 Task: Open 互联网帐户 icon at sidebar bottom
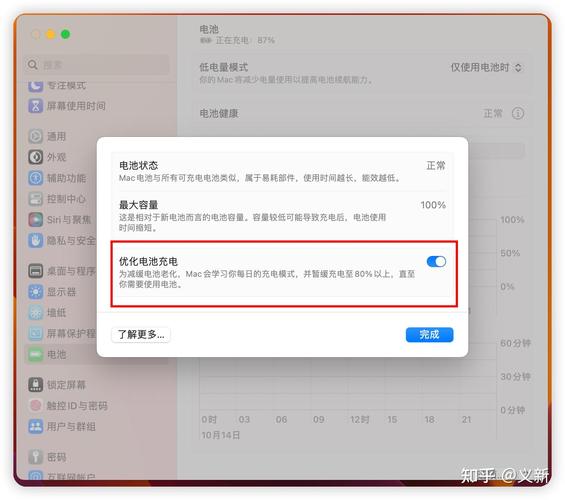tap(36, 476)
